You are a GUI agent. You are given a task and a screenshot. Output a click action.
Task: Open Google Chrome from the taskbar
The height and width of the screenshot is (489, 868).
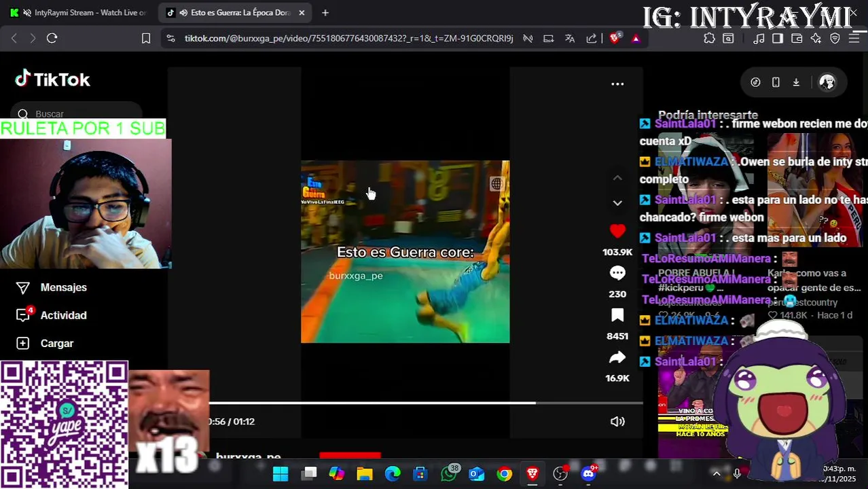[504, 473]
